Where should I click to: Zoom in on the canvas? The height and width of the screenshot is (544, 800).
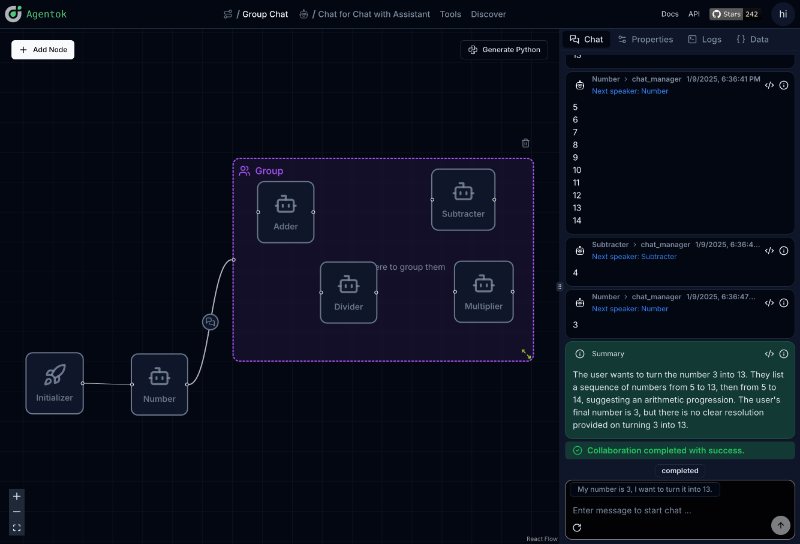click(x=17, y=496)
